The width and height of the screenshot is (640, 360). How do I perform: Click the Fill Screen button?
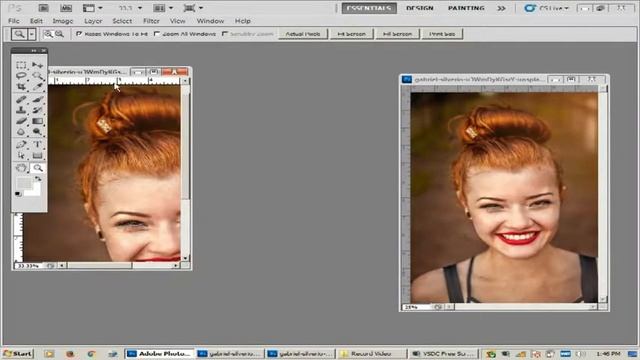tap(398, 34)
